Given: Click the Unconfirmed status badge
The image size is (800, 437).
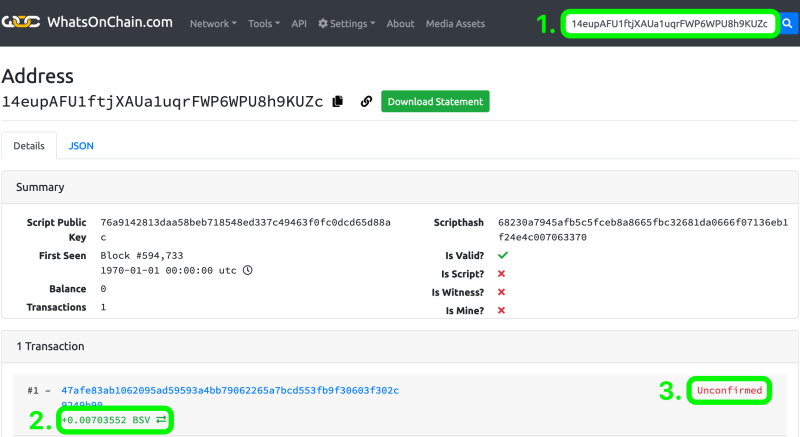Looking at the screenshot, I should 730,391.
